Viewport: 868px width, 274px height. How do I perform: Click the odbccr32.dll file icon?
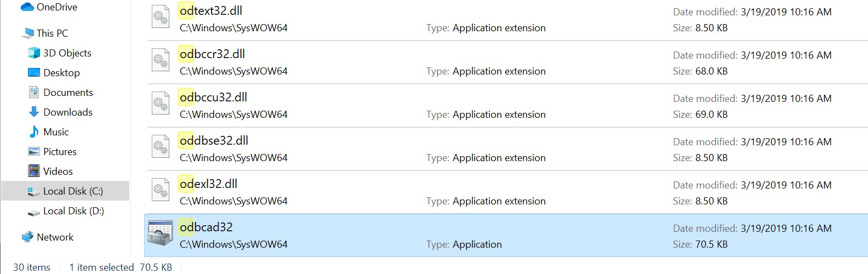point(161,60)
